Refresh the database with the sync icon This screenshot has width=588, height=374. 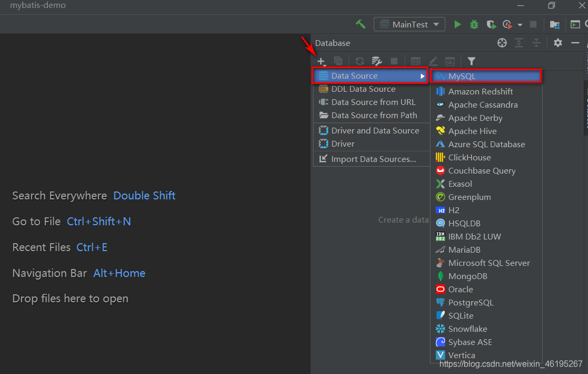(359, 61)
